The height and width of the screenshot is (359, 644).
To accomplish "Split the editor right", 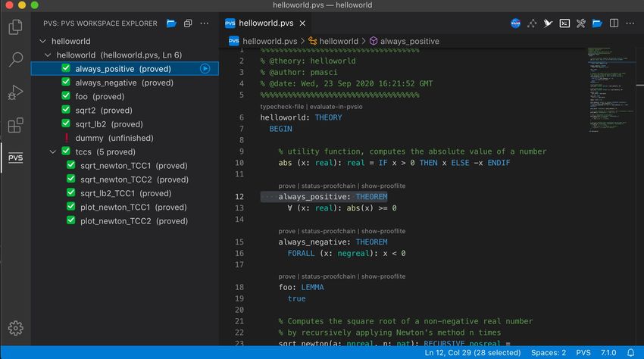I will [614, 23].
